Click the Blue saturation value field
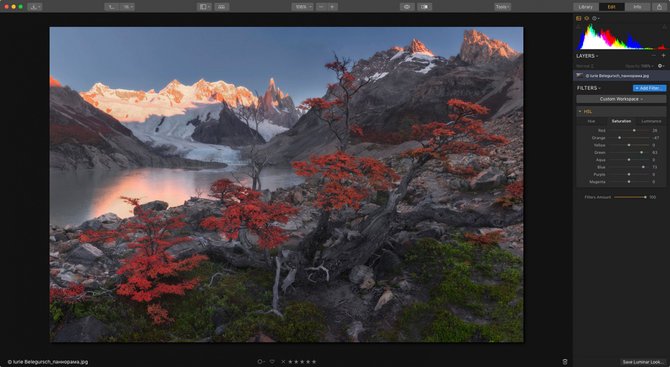Screen dimensions: 670x367 (x=655, y=167)
